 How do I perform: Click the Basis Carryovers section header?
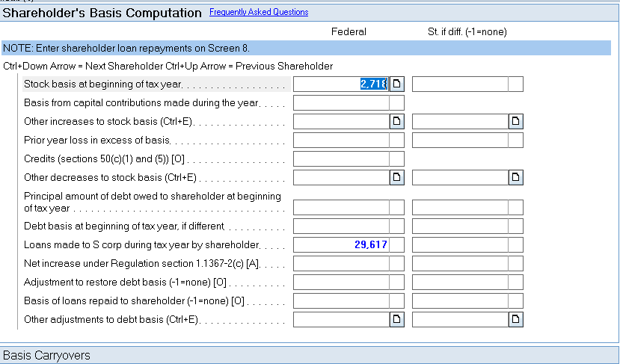(46, 355)
